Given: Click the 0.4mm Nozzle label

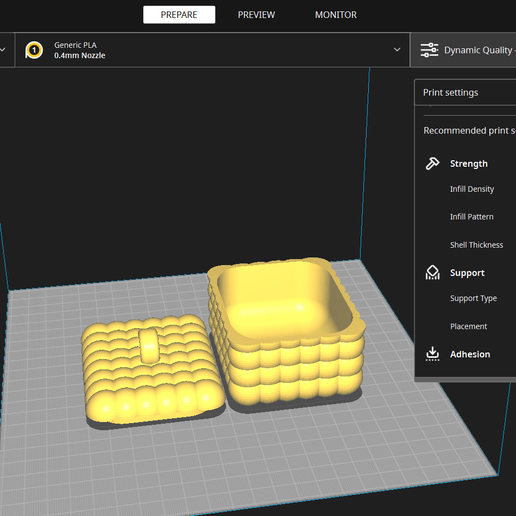Looking at the screenshot, I should (80, 55).
